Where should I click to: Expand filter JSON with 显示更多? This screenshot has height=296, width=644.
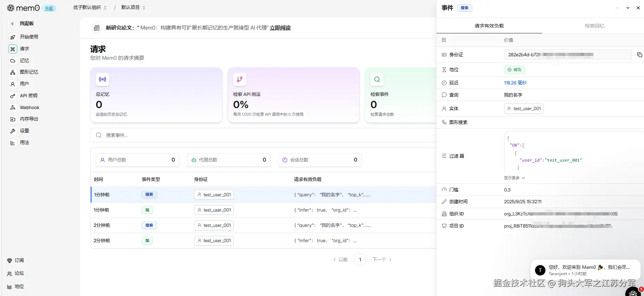pos(514,178)
